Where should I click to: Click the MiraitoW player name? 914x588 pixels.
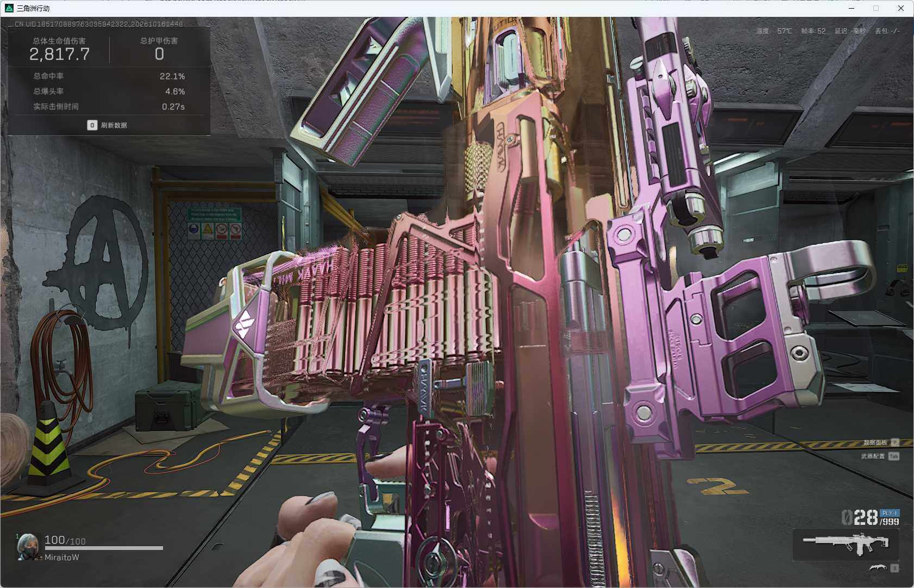coord(62,558)
